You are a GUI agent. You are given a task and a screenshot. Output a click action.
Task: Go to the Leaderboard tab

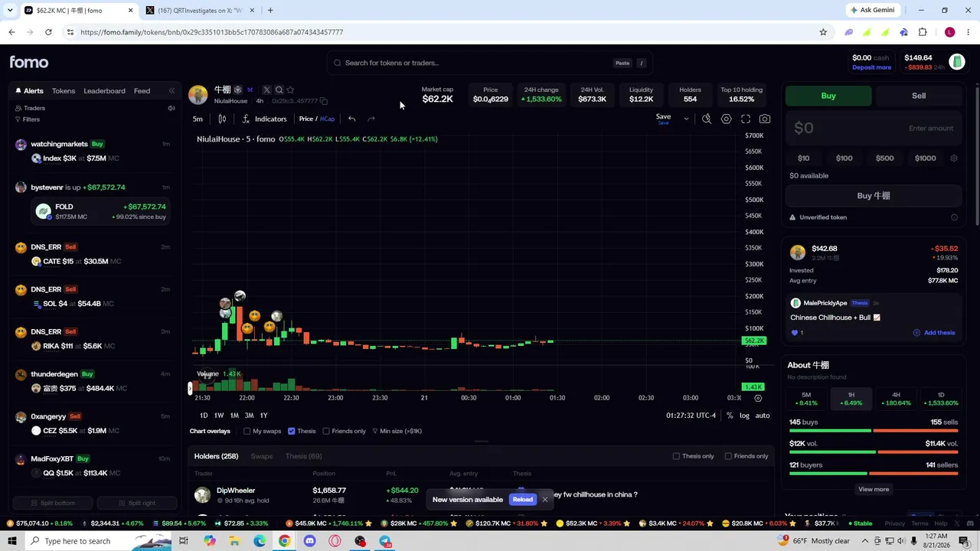(104, 91)
